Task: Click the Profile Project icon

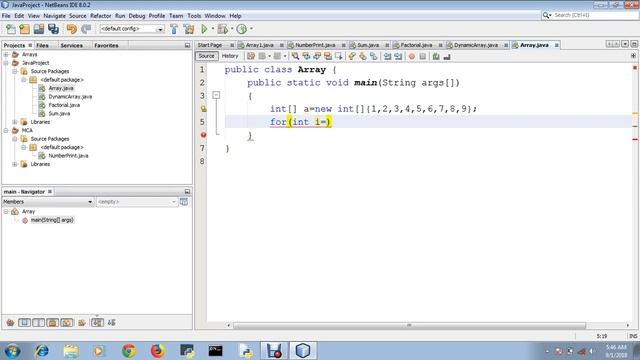Action: 242,29
